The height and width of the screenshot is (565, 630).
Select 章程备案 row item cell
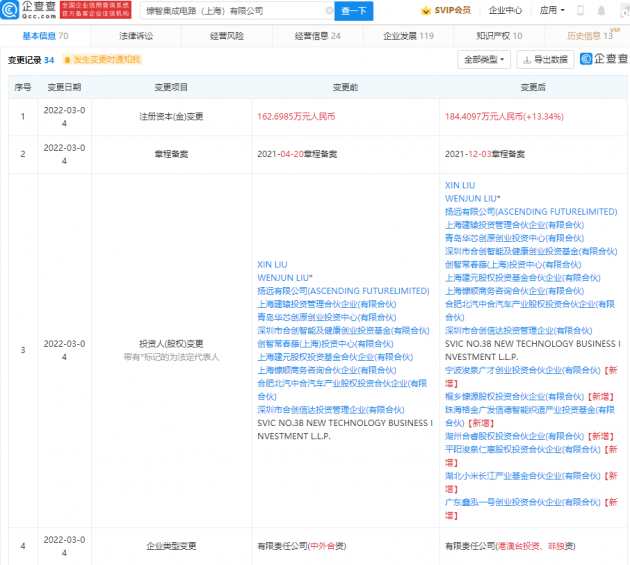(x=171, y=154)
